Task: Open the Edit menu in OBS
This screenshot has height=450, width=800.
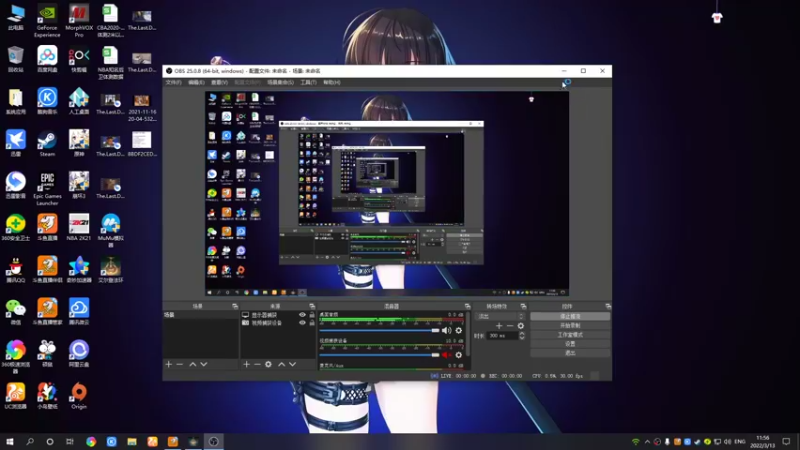Action: 196,82
